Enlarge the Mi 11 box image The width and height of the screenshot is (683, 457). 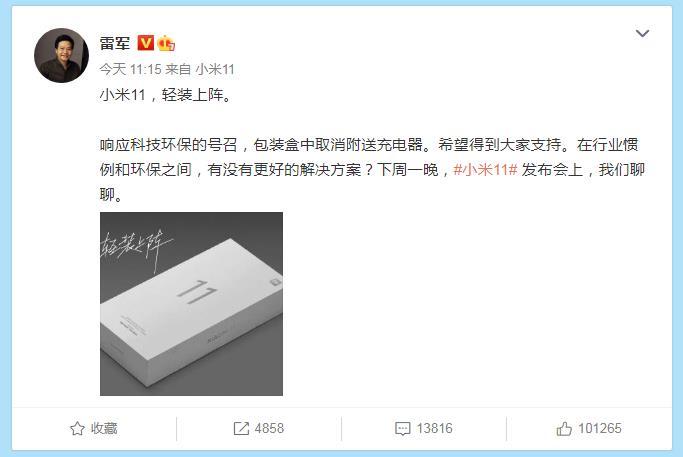point(191,304)
